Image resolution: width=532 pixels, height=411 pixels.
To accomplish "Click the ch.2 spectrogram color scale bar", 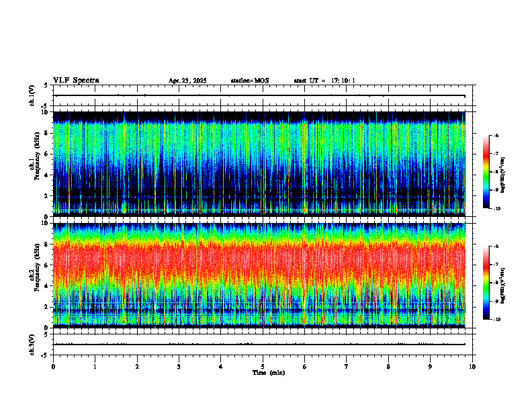I will coord(486,283).
